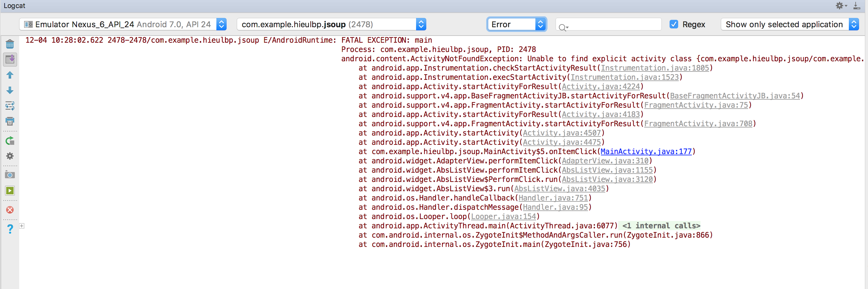Screen dimensions: 868x289
Task: Expand the folded internal calls in stack trace
Action: coord(661,226)
